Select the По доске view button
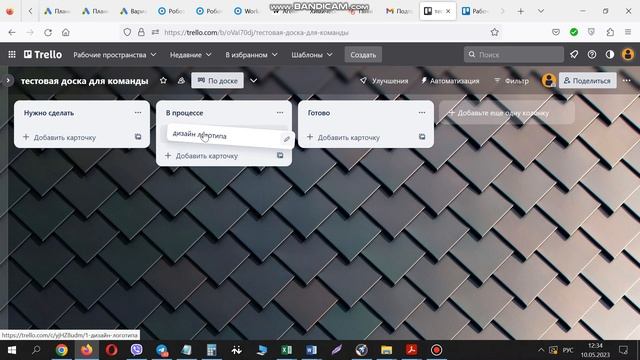 click(218, 81)
